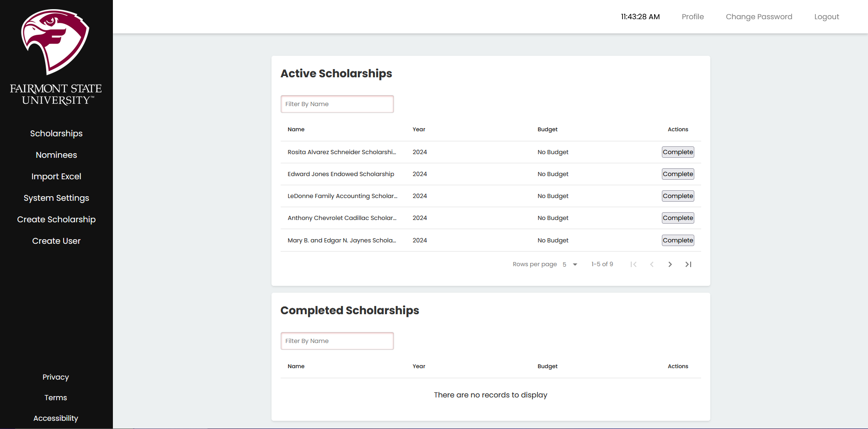The image size is (868, 429).
Task: Go to next page of active scholarships
Action: pyautogui.click(x=670, y=264)
